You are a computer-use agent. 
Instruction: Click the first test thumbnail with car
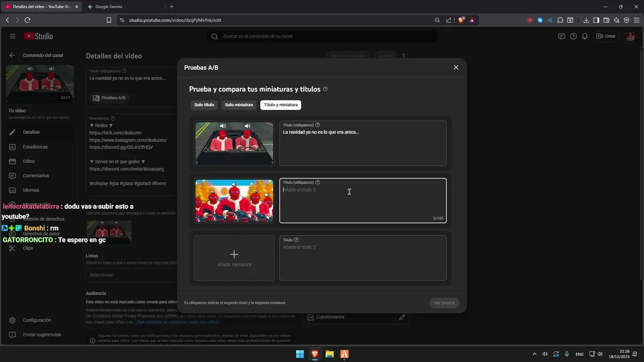click(234, 143)
